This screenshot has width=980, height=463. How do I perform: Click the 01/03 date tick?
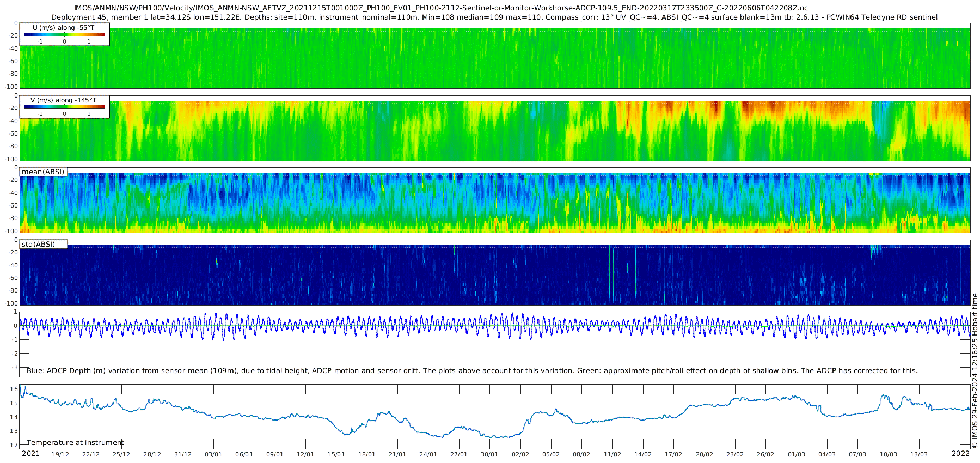click(x=796, y=454)
